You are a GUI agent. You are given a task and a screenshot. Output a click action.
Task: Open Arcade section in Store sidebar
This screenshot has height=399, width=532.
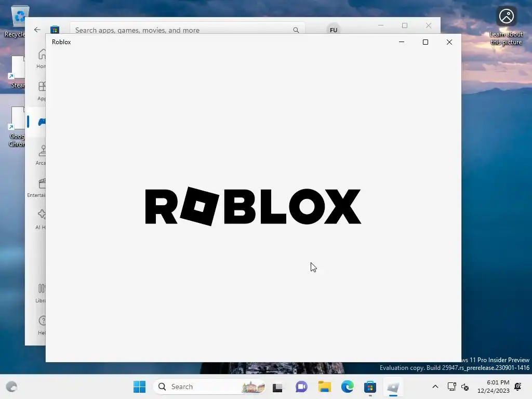pyautogui.click(x=41, y=155)
